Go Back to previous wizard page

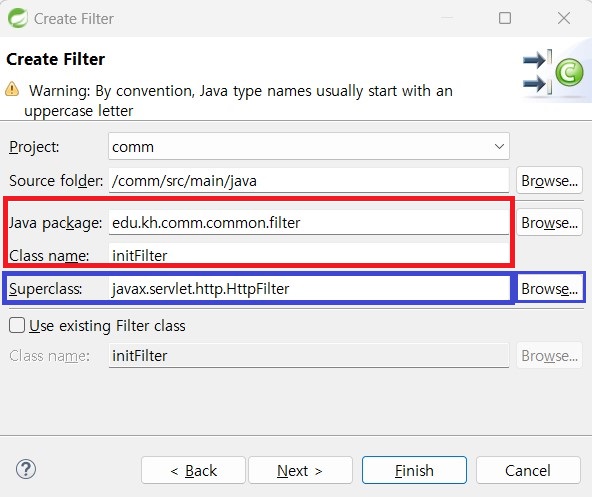click(193, 470)
